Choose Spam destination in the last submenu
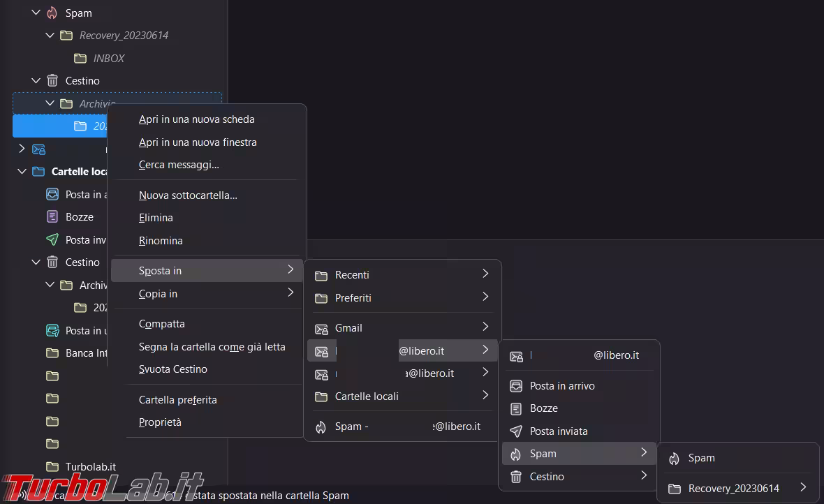The image size is (824, 504). click(701, 459)
